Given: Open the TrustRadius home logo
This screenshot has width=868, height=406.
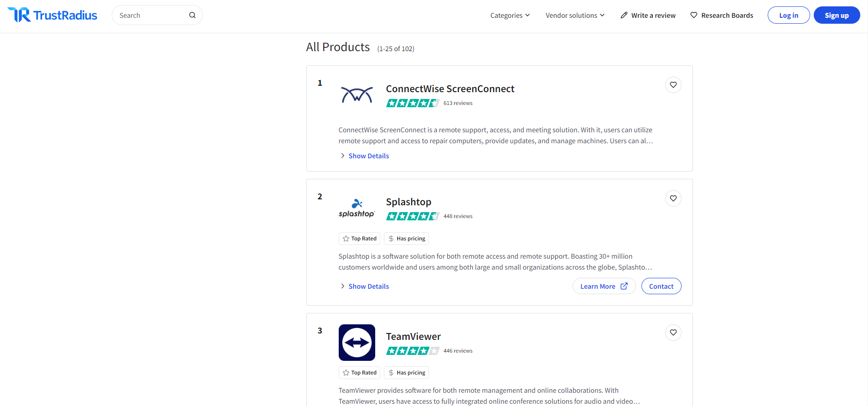Looking at the screenshot, I should coord(52,15).
